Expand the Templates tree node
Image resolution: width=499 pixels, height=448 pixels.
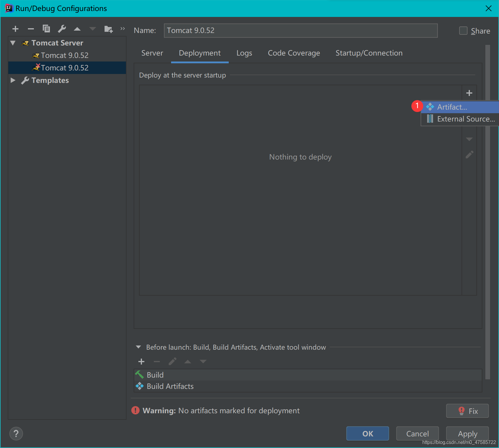(13, 80)
